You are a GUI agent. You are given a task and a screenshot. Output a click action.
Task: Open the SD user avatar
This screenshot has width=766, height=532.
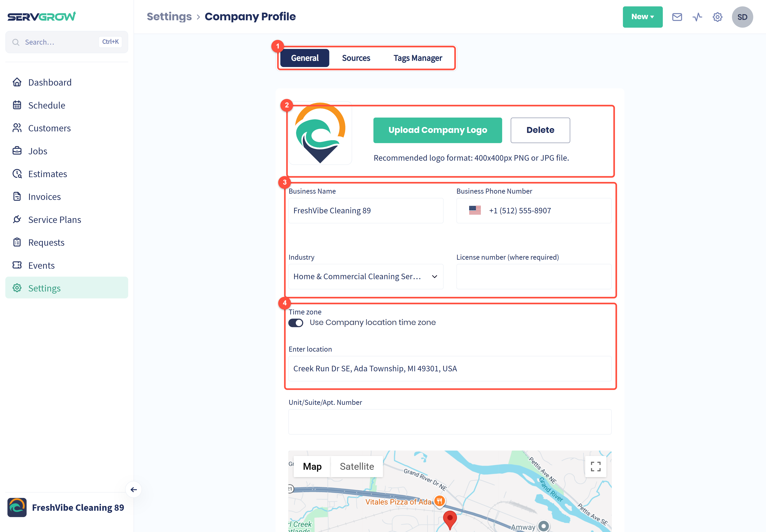(742, 17)
